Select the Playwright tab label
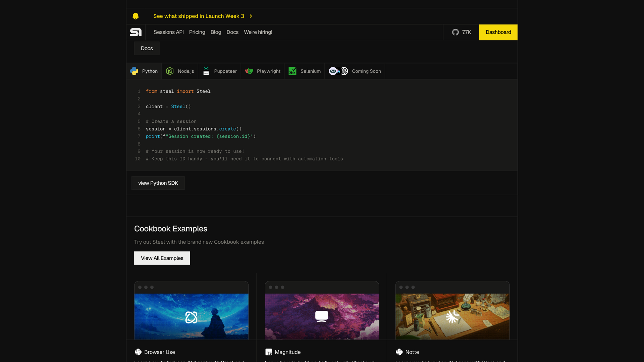 click(269, 71)
